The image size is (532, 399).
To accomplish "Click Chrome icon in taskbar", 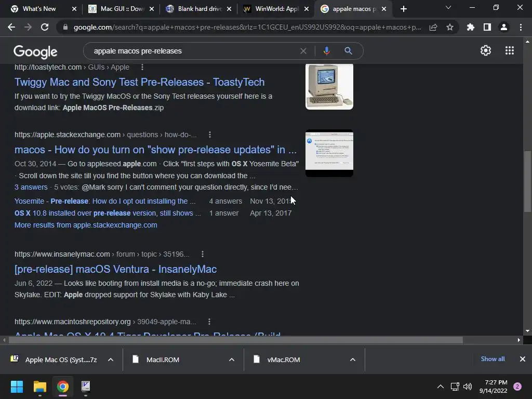I will tap(63, 387).
